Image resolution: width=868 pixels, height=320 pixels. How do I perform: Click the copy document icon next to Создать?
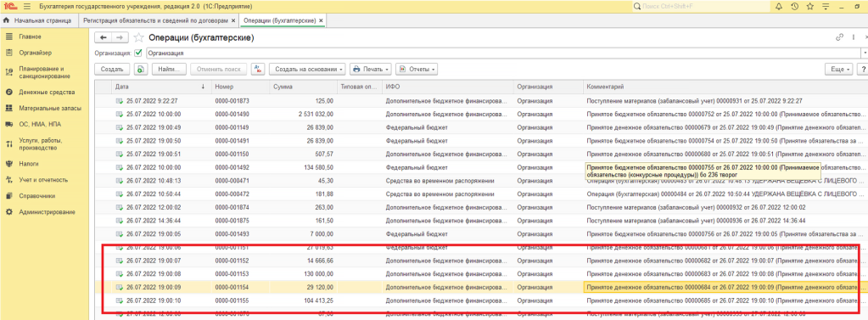pyautogui.click(x=141, y=70)
